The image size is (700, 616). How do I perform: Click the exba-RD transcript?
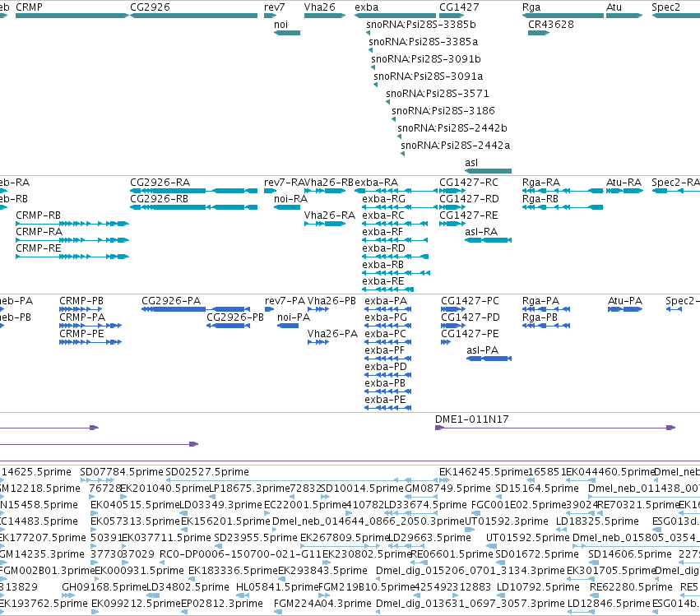[x=396, y=257]
